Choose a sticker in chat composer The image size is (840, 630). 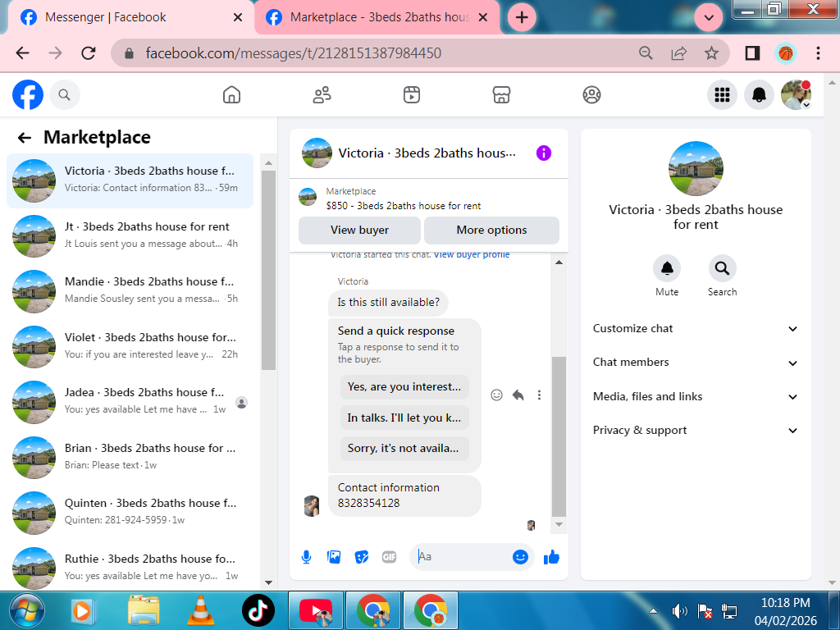362,557
